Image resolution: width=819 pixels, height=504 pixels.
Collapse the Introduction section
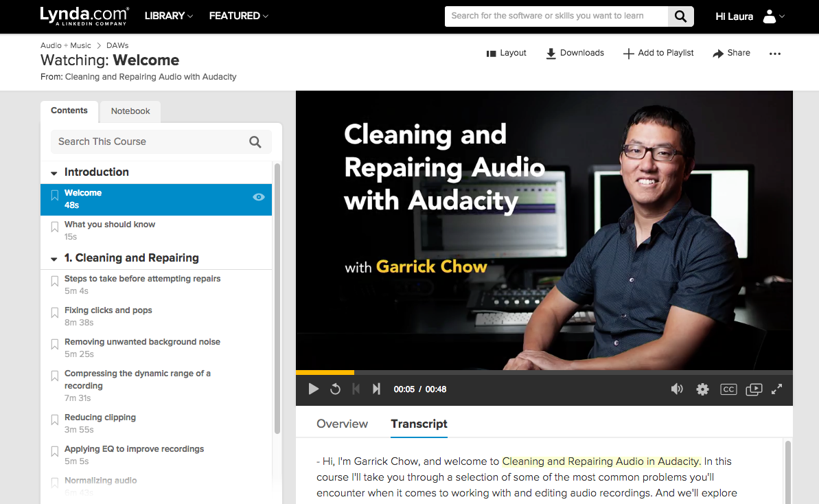click(54, 173)
